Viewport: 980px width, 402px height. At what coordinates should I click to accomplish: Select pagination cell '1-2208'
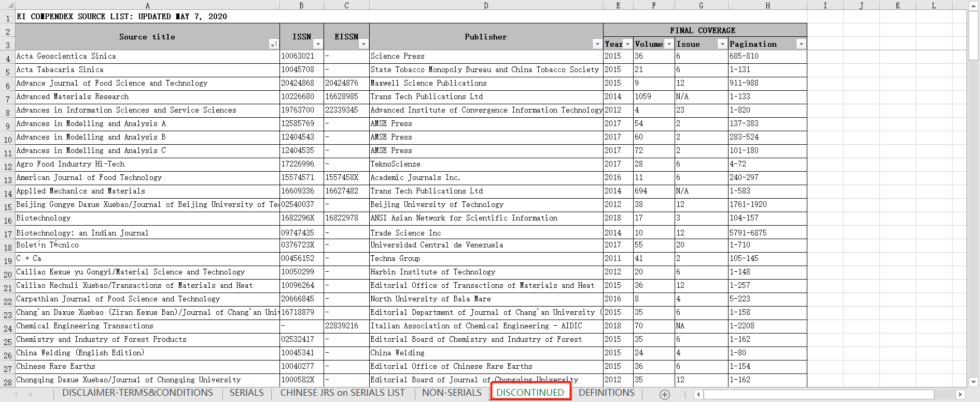point(767,326)
